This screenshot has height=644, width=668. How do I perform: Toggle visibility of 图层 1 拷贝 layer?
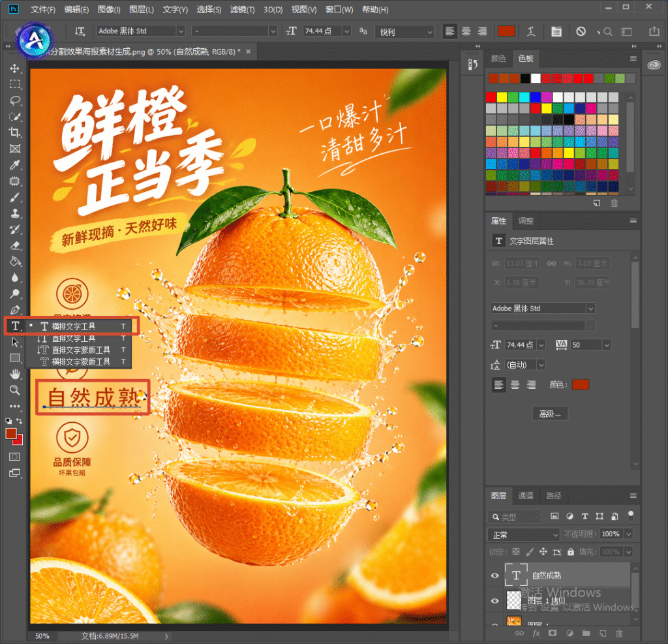point(494,601)
